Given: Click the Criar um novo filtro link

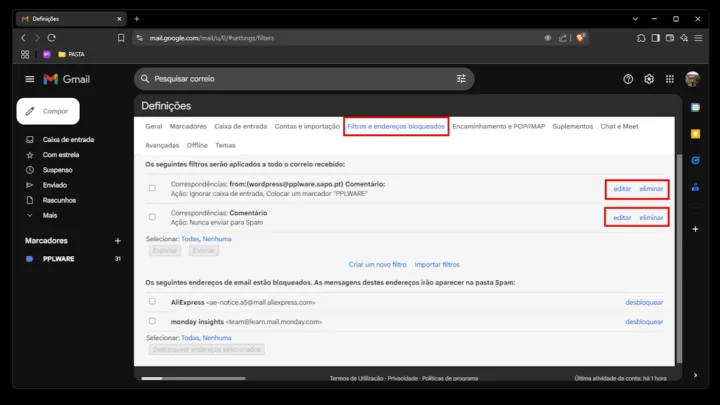Looking at the screenshot, I should [x=377, y=264].
